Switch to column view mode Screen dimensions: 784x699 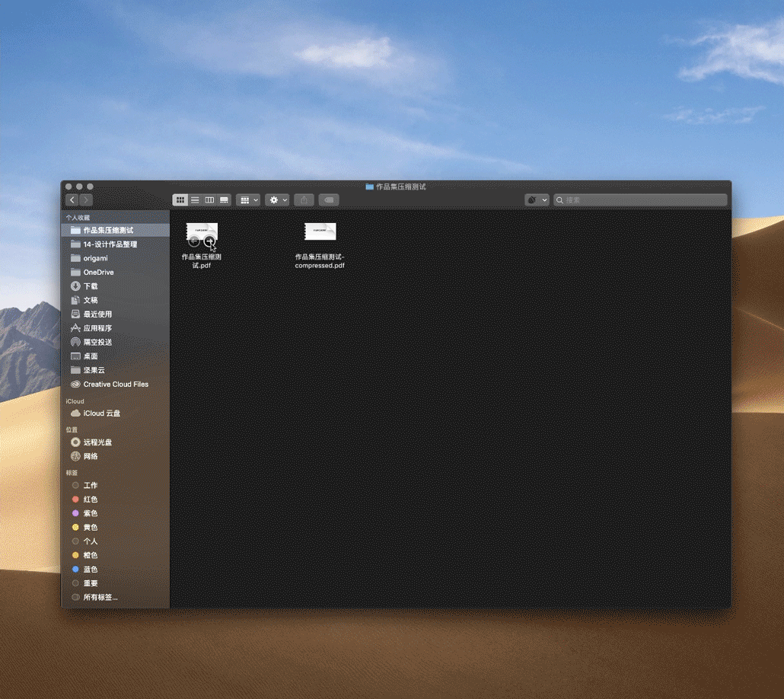(x=209, y=200)
